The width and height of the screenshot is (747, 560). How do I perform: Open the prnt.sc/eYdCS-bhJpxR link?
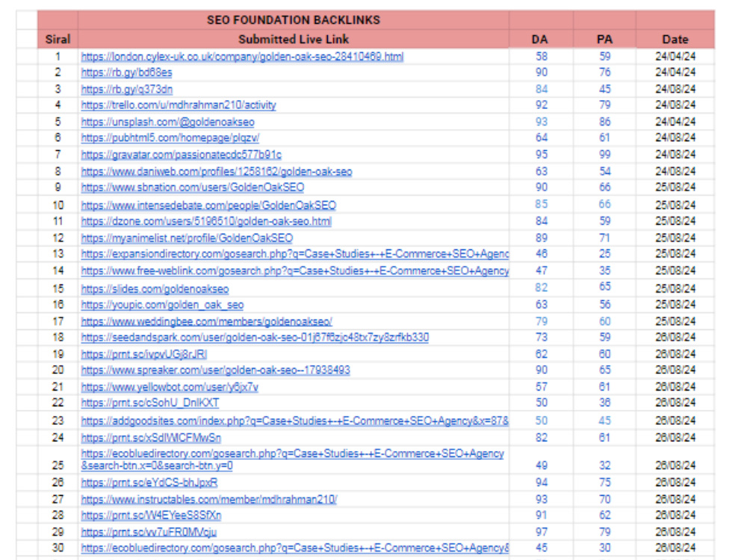[149, 483]
